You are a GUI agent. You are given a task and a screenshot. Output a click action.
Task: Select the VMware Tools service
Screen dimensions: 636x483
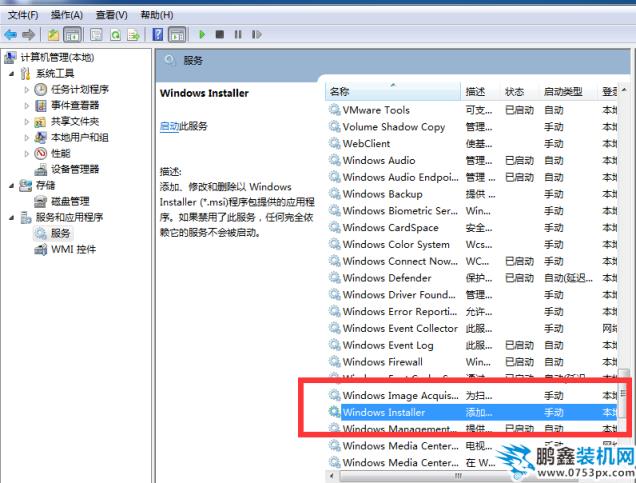pyautogui.click(x=473, y=110)
